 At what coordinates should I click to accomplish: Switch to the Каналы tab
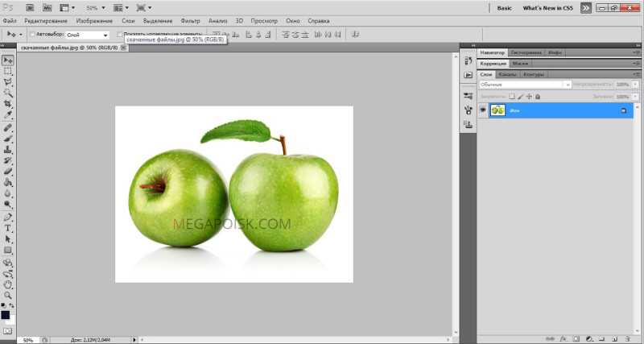point(507,74)
